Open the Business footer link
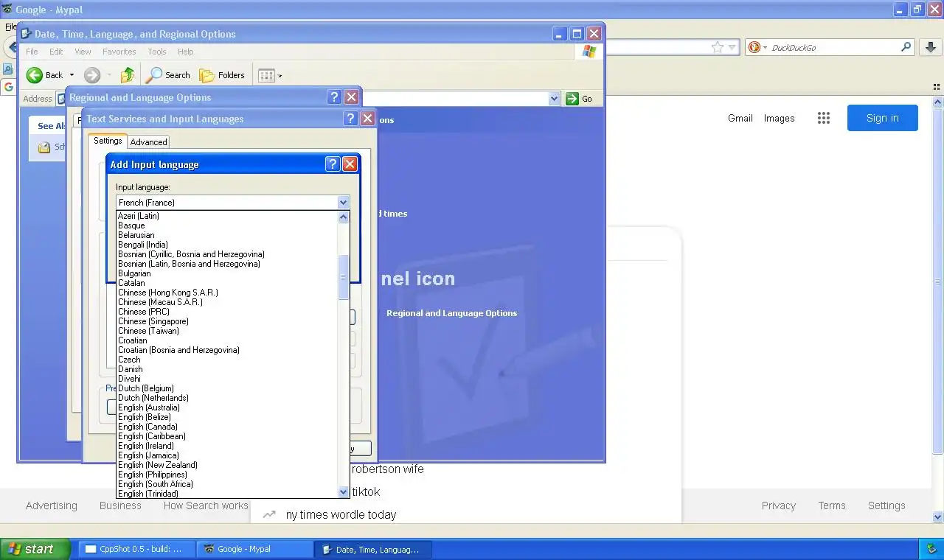 pos(120,505)
